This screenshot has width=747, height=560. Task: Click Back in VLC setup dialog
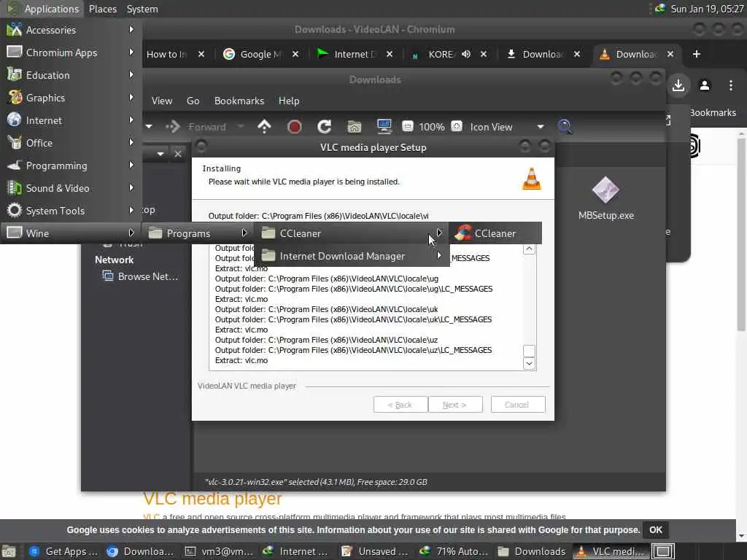(x=400, y=405)
